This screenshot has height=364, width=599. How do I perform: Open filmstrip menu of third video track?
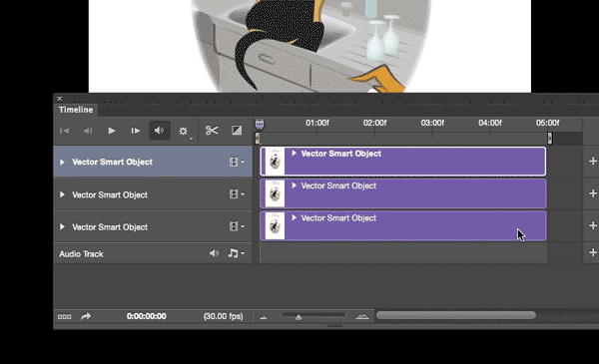tap(237, 226)
